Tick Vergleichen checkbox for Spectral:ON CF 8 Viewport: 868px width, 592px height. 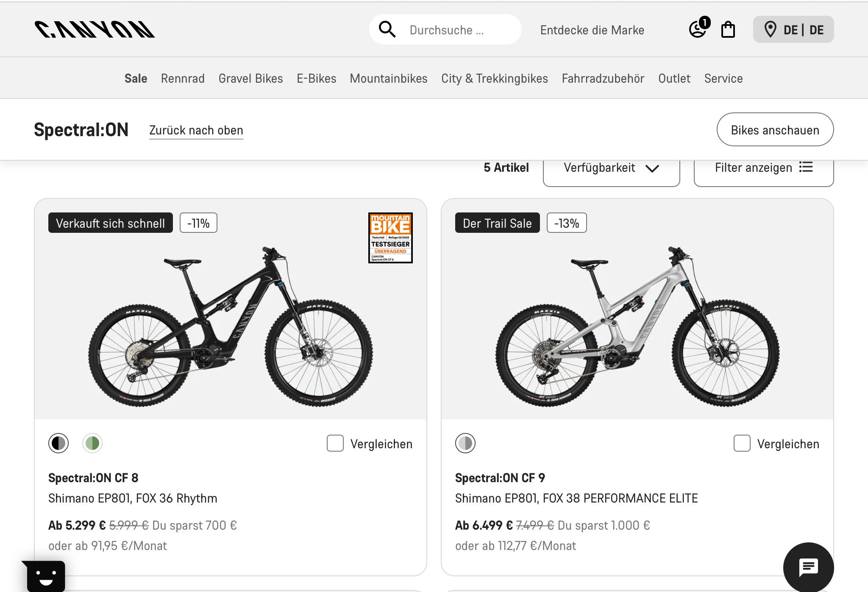click(335, 444)
